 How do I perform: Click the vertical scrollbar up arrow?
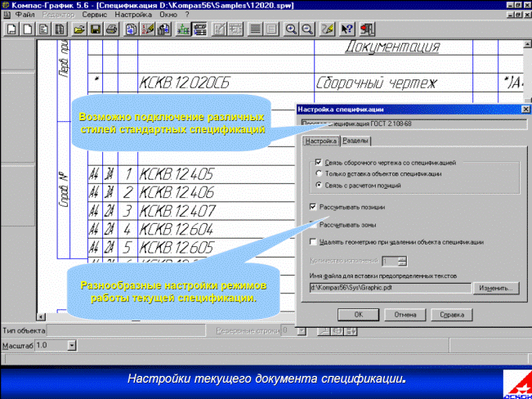click(x=527, y=44)
